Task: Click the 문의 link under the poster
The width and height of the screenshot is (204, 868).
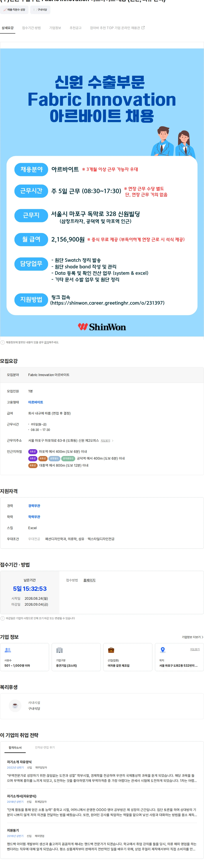Action: (47, 342)
